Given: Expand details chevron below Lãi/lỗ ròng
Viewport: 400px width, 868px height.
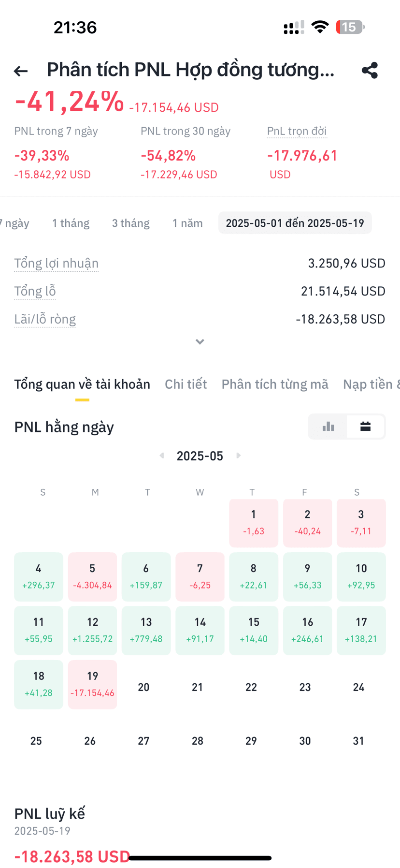Looking at the screenshot, I should (200, 342).
